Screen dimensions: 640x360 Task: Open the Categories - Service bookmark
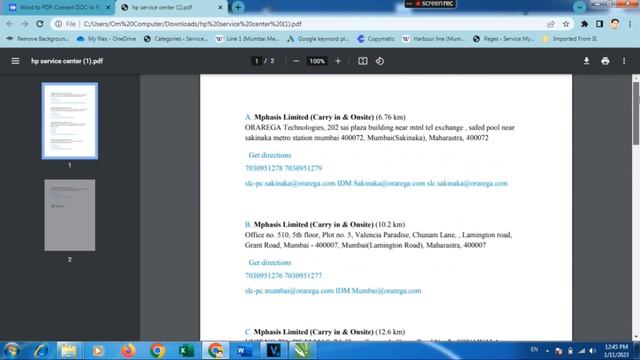click(x=176, y=39)
